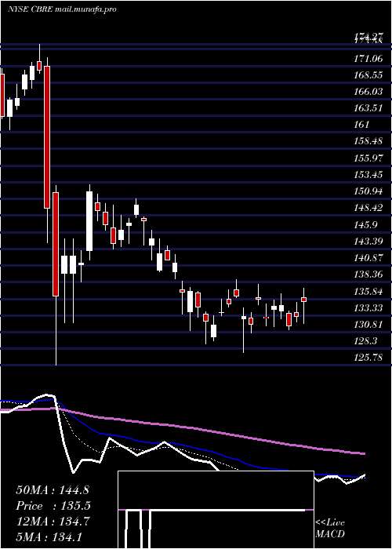Click the 161 price axis label
This screenshot has width=392, height=549.
tap(361, 125)
